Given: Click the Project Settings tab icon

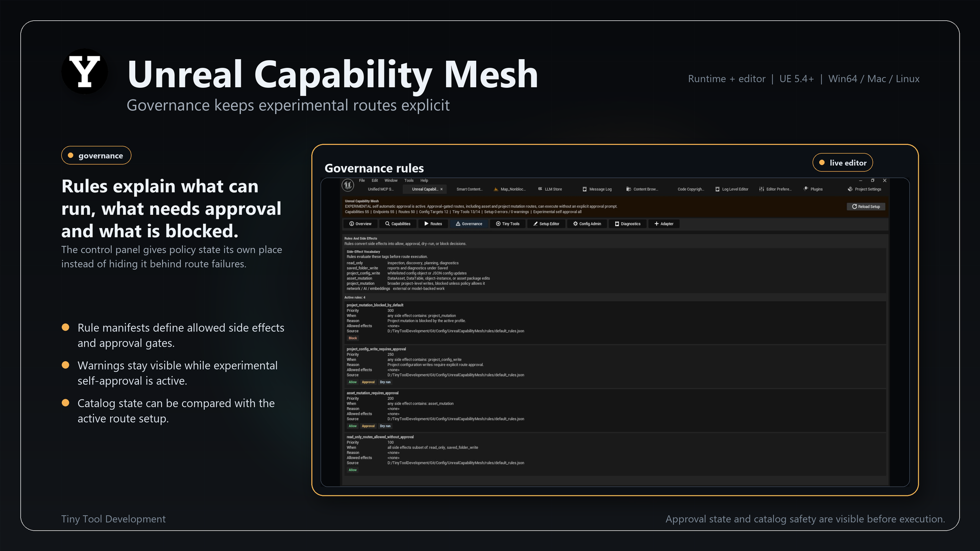Looking at the screenshot, I should click(x=850, y=189).
